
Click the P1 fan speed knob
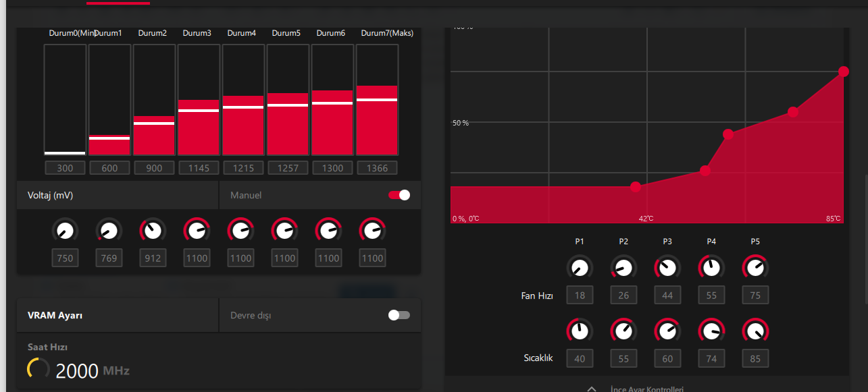click(x=580, y=268)
